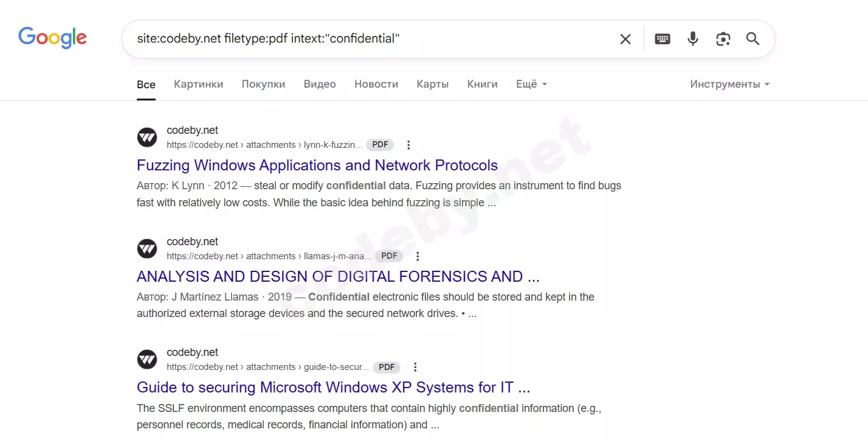Open the three-dot menu on the first result
The width and height of the screenshot is (868, 446).
pos(408,144)
